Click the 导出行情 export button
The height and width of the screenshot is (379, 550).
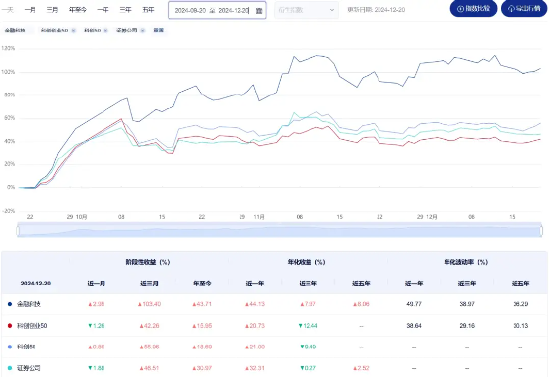(x=524, y=8)
